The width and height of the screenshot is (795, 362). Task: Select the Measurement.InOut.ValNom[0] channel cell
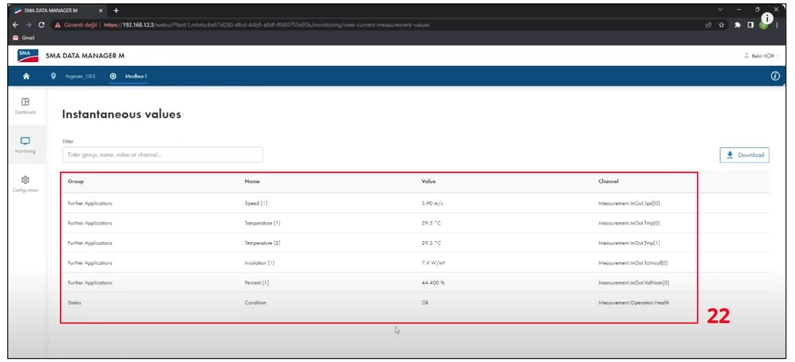click(634, 283)
